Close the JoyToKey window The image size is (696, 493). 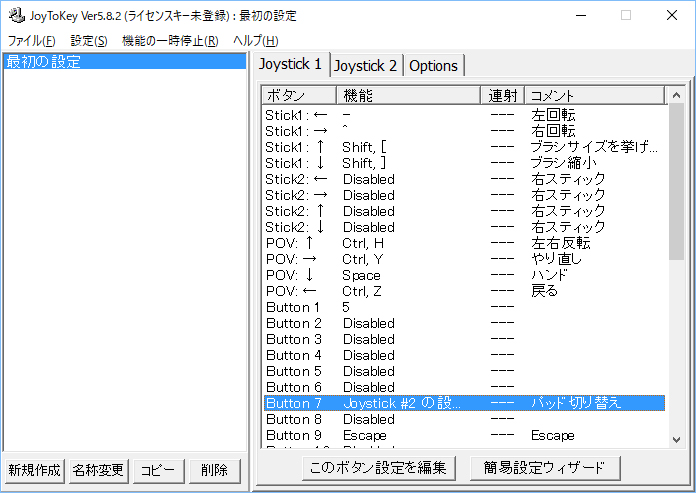click(672, 16)
